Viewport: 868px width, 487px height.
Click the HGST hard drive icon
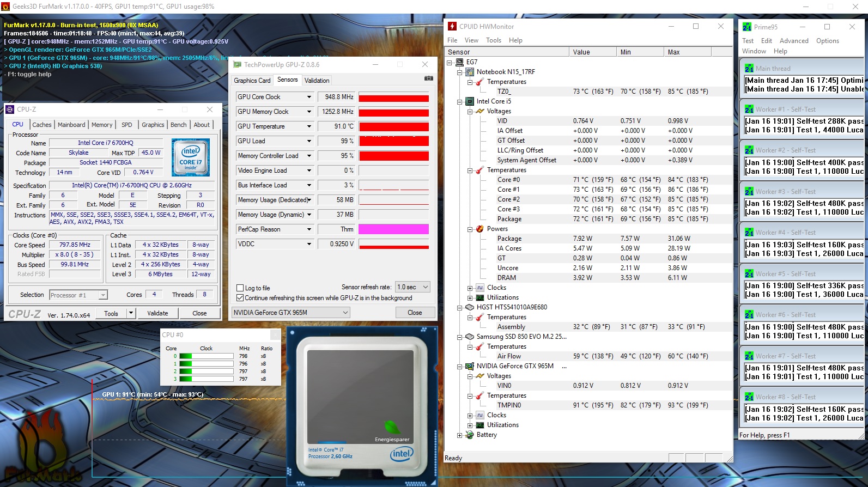pyautogui.click(x=470, y=307)
